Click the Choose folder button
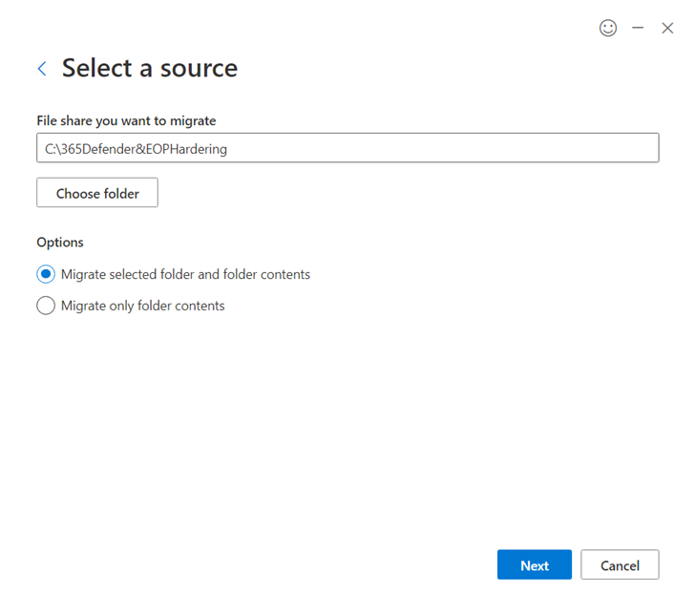The width and height of the screenshot is (695, 616). pyautogui.click(x=97, y=193)
